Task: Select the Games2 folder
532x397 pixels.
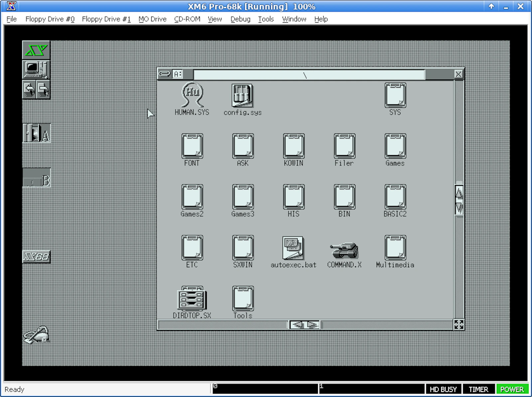Action: (192, 197)
